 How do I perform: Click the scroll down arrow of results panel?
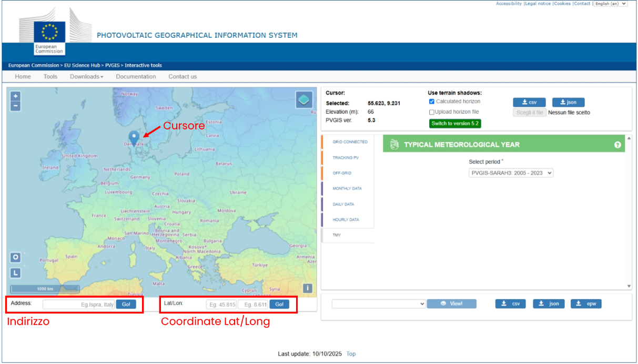pyautogui.click(x=629, y=286)
